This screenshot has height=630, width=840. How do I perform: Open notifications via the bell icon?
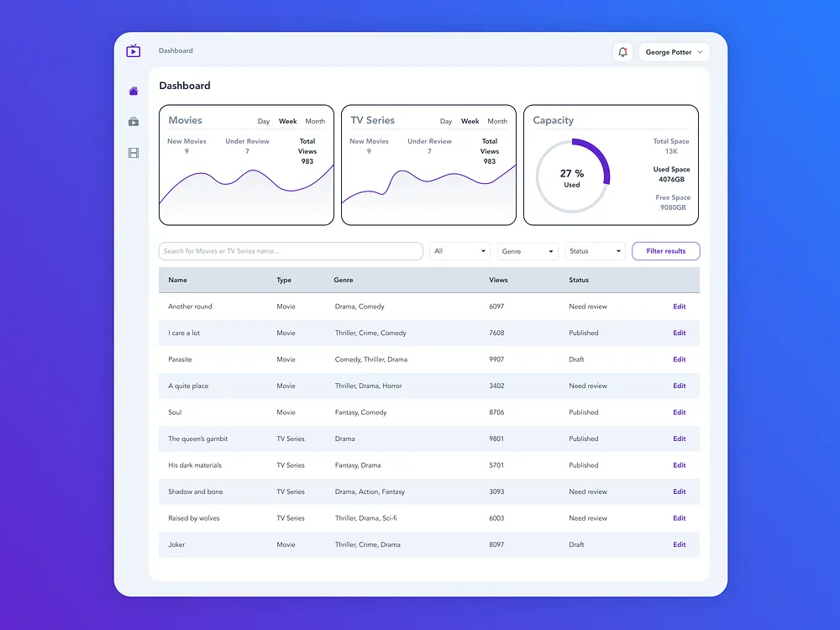point(622,51)
